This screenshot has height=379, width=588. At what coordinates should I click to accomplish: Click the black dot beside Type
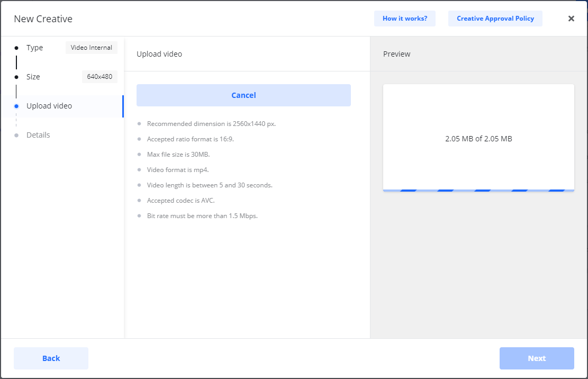pyautogui.click(x=16, y=48)
